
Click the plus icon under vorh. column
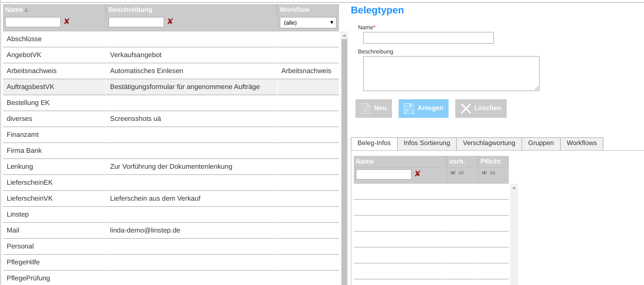(x=453, y=173)
